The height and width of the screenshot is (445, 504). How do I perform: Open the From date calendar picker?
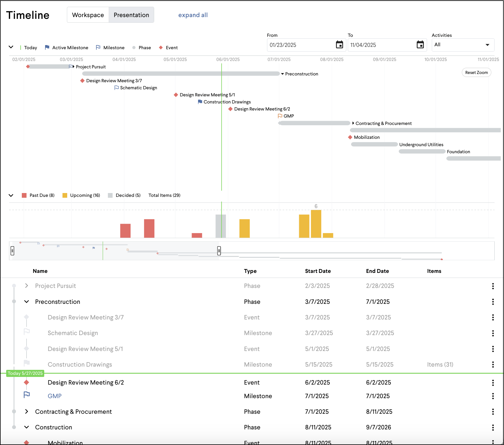click(340, 45)
